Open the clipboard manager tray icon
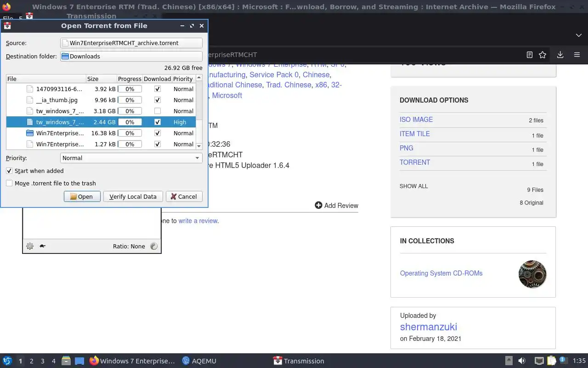This screenshot has width=588, height=368. click(551, 361)
